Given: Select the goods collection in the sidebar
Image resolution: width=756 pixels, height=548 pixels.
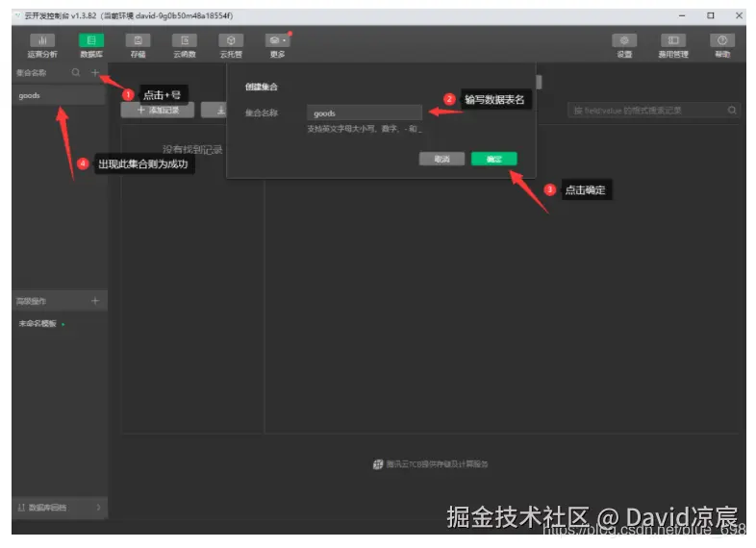Looking at the screenshot, I should coord(59,95).
